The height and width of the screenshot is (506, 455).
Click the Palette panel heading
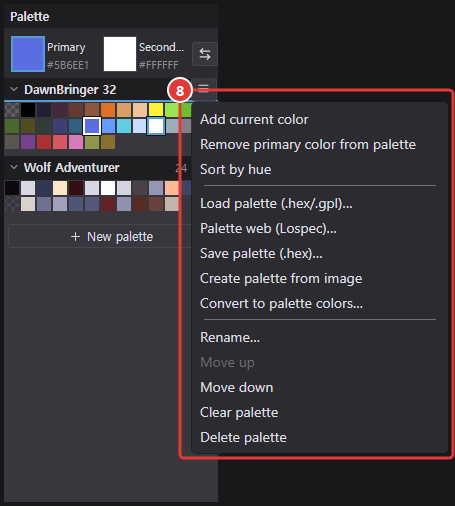pyautogui.click(x=30, y=16)
